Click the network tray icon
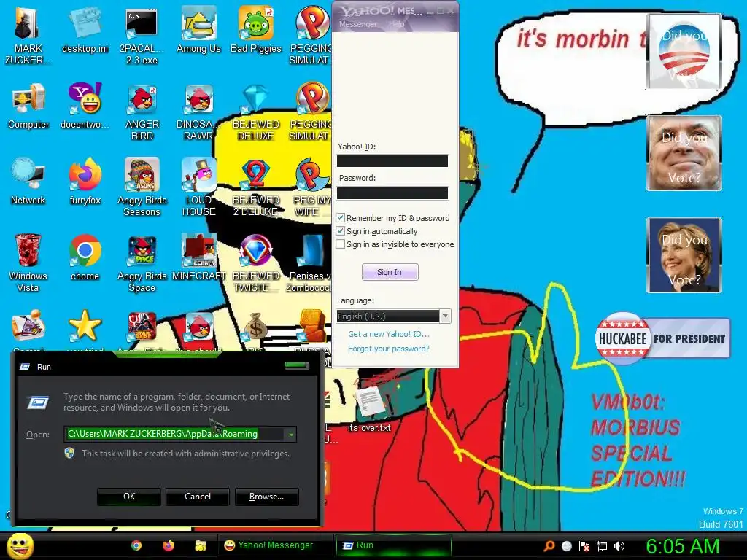The image size is (747, 560). click(602, 546)
